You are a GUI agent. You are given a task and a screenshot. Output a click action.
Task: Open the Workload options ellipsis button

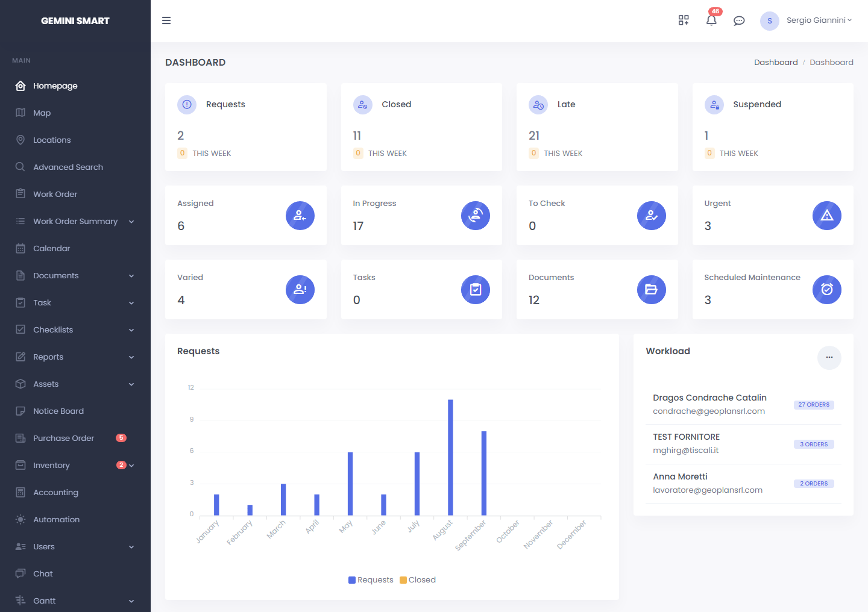tap(829, 357)
